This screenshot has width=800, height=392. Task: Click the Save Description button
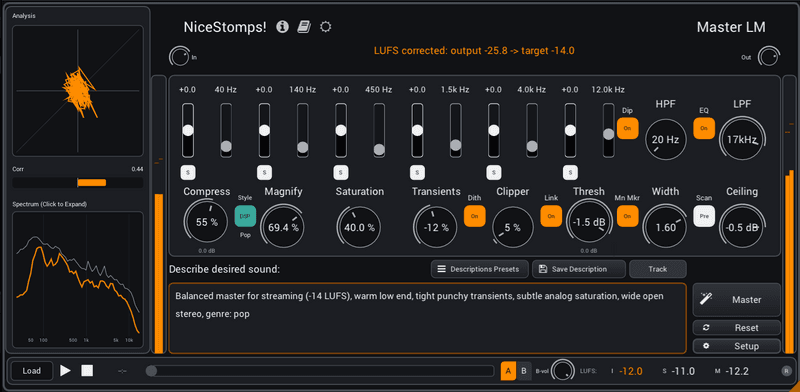tap(579, 269)
